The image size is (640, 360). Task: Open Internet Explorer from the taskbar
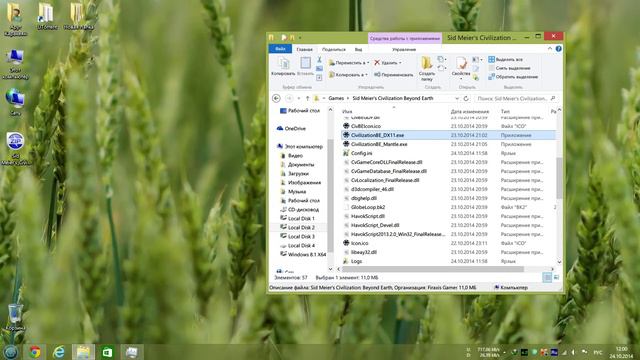coord(59,352)
